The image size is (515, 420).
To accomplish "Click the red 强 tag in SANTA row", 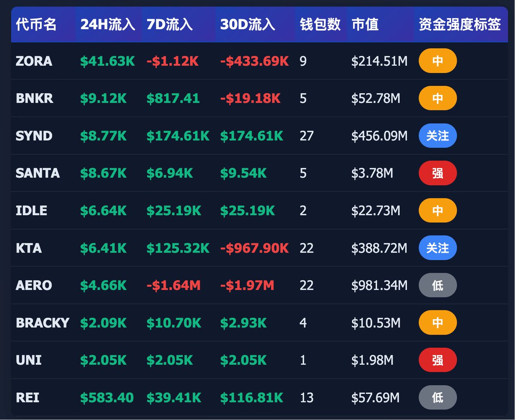I will click(x=438, y=173).
